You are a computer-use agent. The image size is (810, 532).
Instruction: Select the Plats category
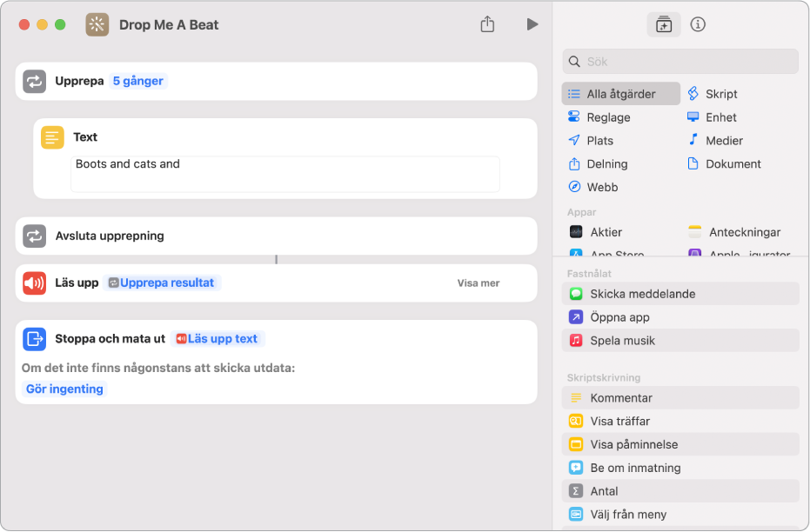(590, 140)
